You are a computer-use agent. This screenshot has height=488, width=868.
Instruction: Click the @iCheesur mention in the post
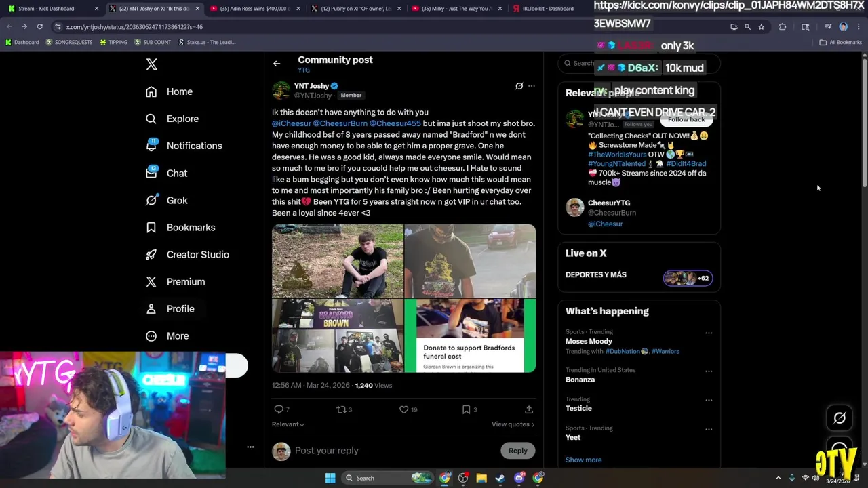(292, 123)
